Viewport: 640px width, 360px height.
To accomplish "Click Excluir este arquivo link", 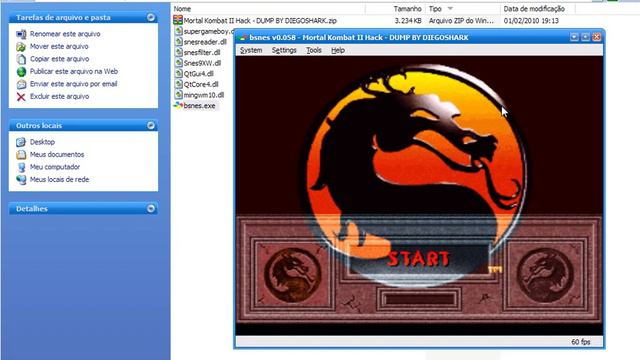I will [60, 97].
